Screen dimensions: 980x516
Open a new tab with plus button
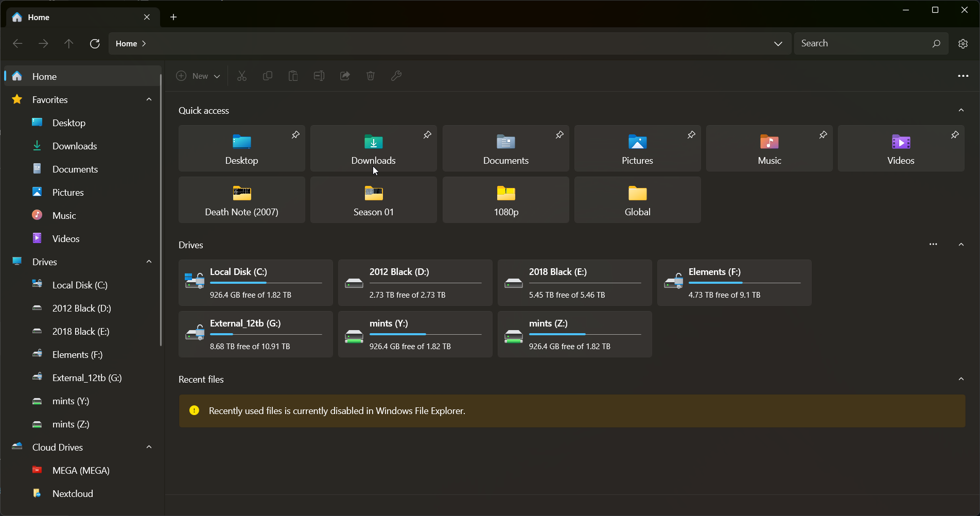click(173, 17)
